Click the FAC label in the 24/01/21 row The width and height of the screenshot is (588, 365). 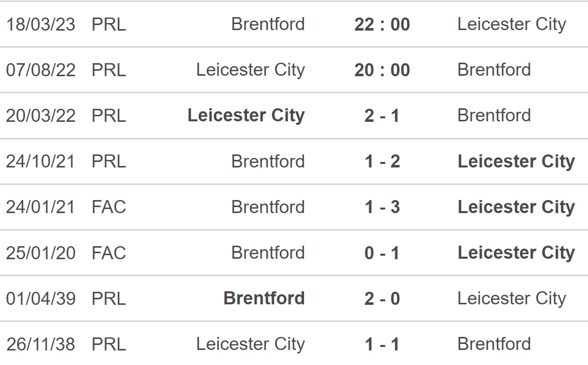click(x=109, y=207)
